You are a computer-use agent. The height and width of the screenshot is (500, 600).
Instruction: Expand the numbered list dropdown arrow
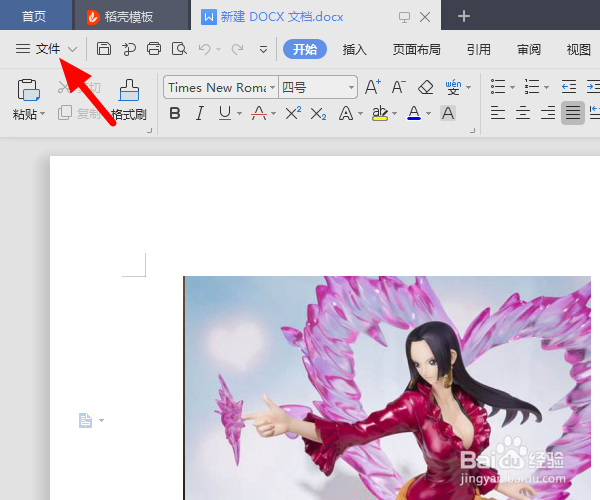[x=546, y=88]
